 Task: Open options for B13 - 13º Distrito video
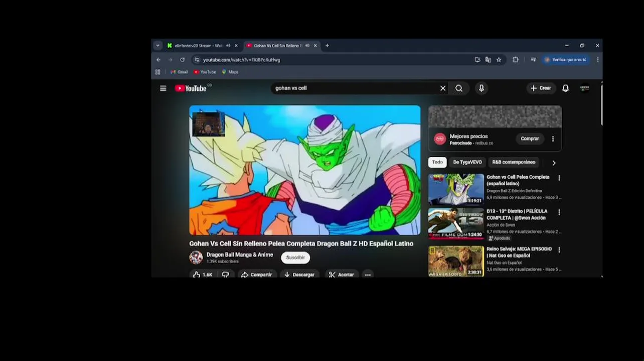click(x=559, y=212)
